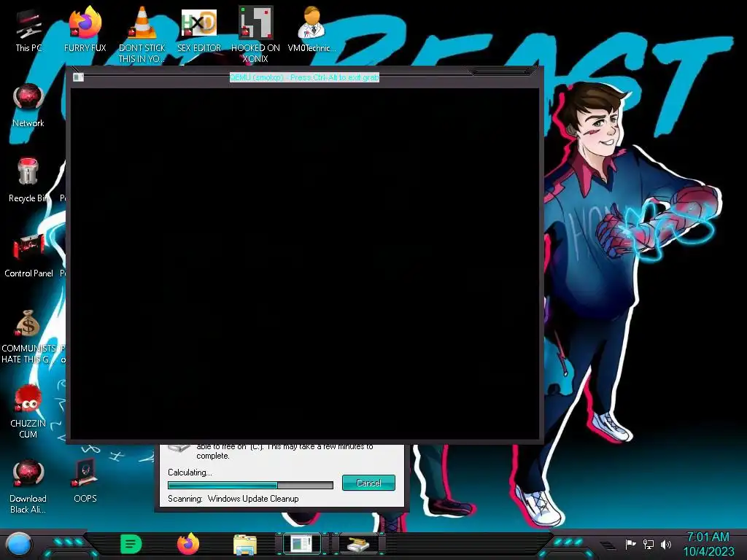Image resolution: width=747 pixels, height=560 pixels.
Task: Click the QEMU window system menu icon
Action: coord(78,77)
